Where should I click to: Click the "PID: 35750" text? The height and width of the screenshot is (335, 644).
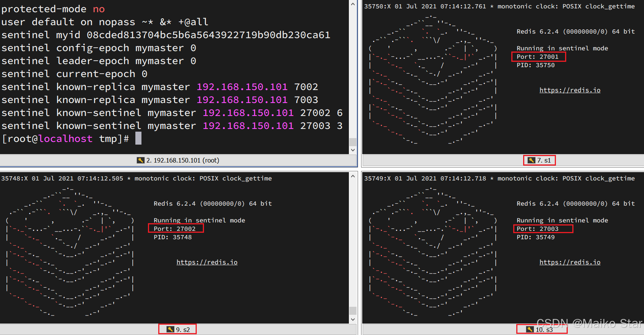click(x=535, y=65)
